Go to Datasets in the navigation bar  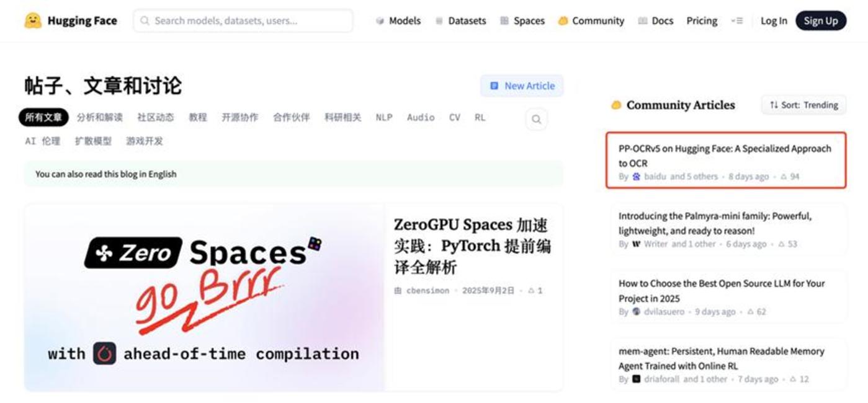pos(460,20)
